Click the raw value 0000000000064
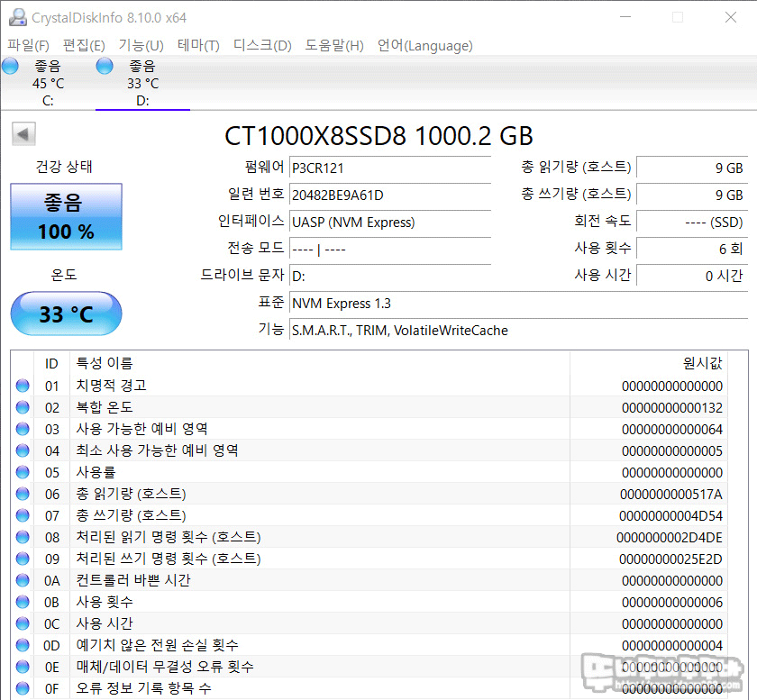 (672, 429)
